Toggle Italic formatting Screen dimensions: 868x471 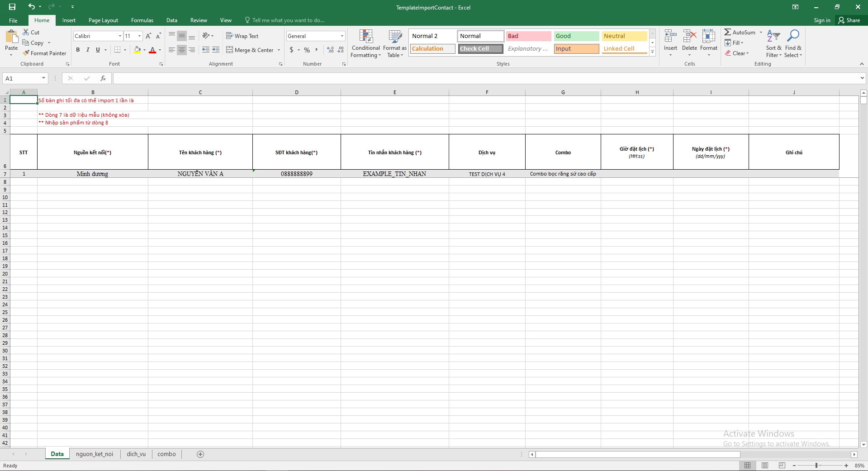(88, 50)
